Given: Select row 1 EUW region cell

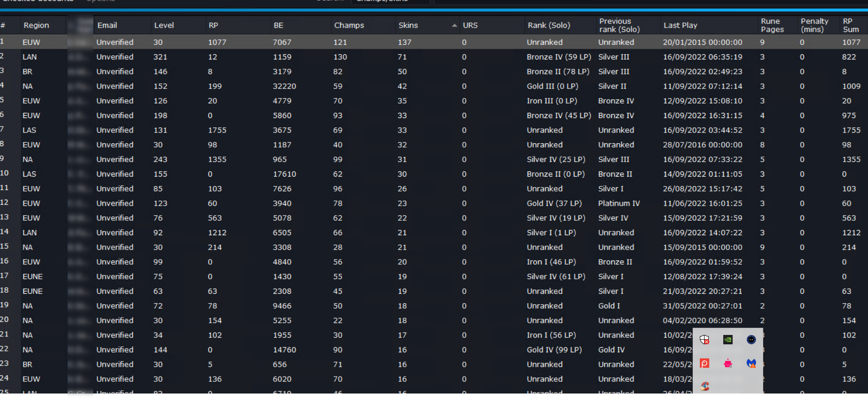Looking at the screenshot, I should point(31,42).
